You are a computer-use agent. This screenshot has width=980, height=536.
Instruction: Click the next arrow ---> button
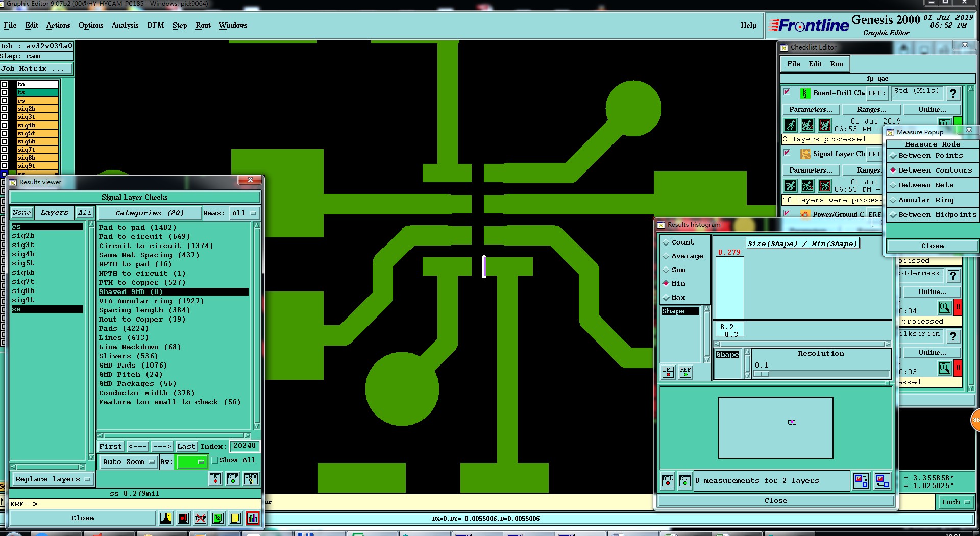(162, 447)
